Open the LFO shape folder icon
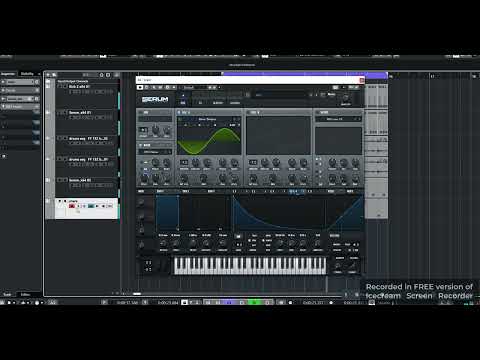The height and width of the screenshot is (360, 480). tap(238, 236)
